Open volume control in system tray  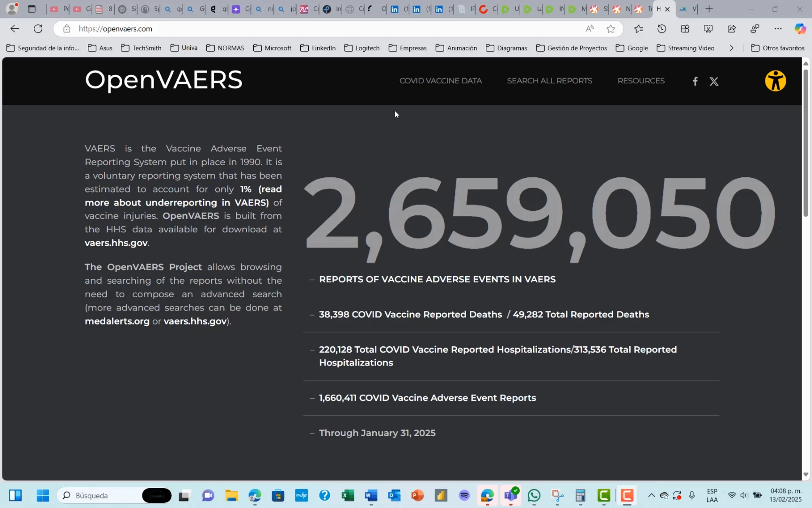coord(744,495)
